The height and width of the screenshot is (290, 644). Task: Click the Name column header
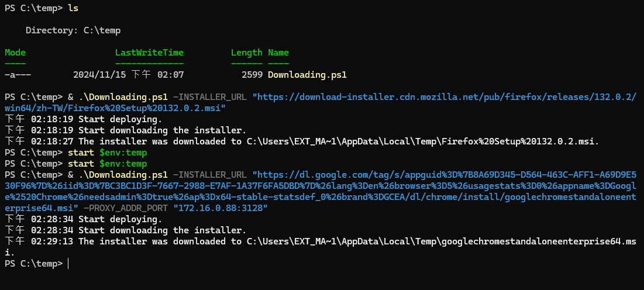click(x=278, y=53)
